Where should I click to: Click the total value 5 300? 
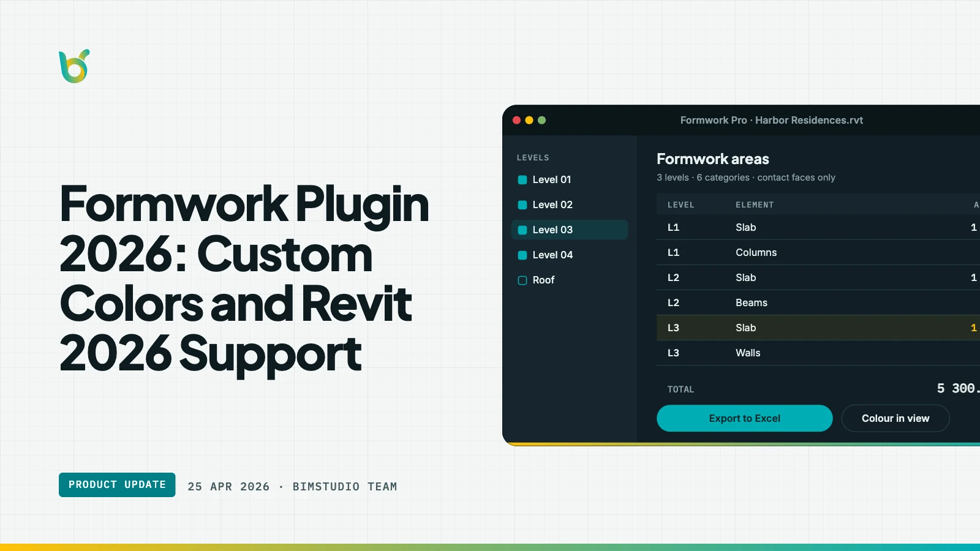[958, 388]
